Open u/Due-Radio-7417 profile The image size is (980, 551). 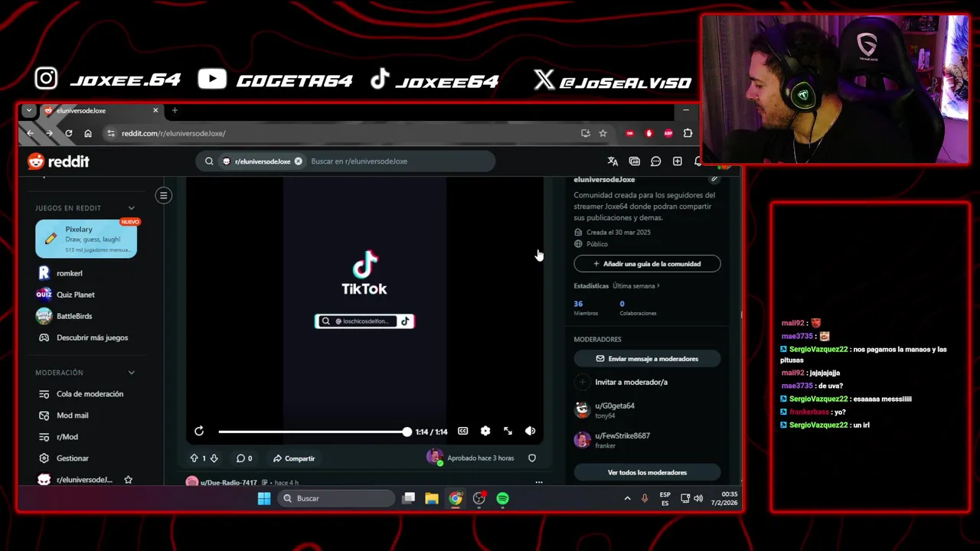click(229, 483)
